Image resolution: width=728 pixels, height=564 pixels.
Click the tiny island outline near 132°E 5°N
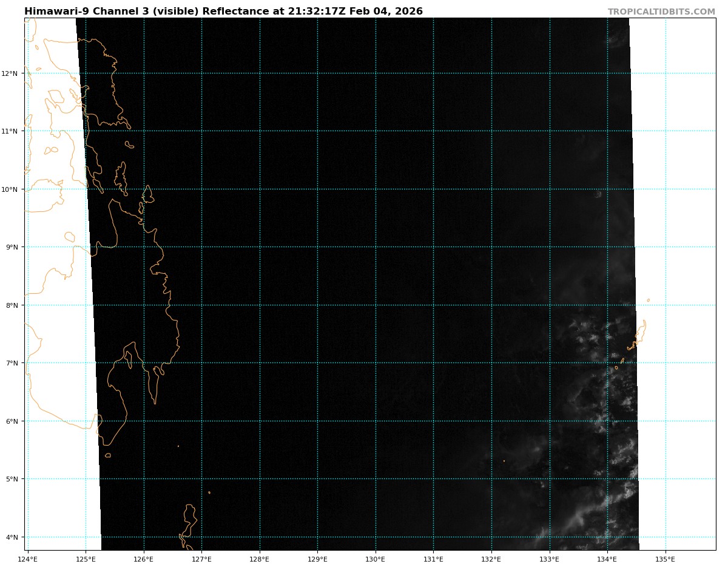coord(504,461)
